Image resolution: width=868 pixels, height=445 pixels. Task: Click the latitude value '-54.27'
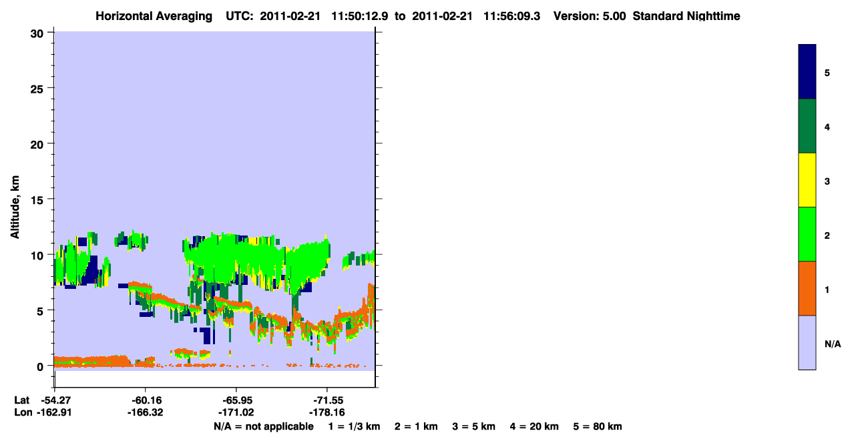click(55, 400)
